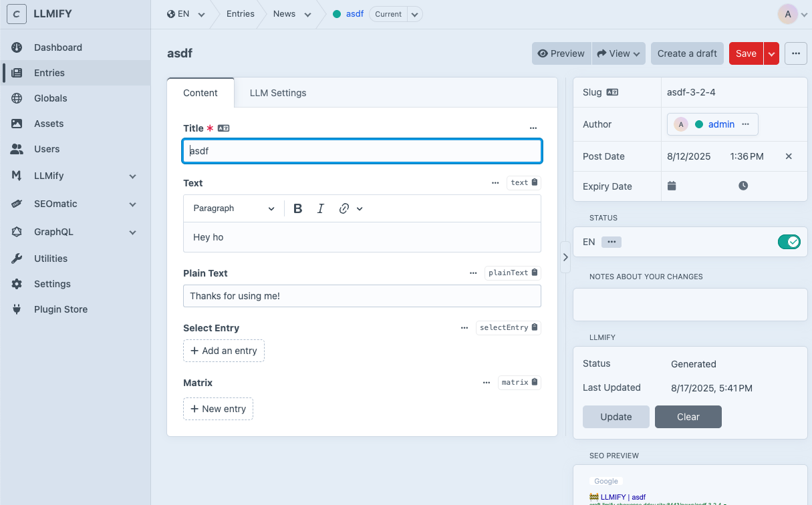This screenshot has height=505, width=812.
Task: Click the Globals globe icon
Action: point(17,98)
